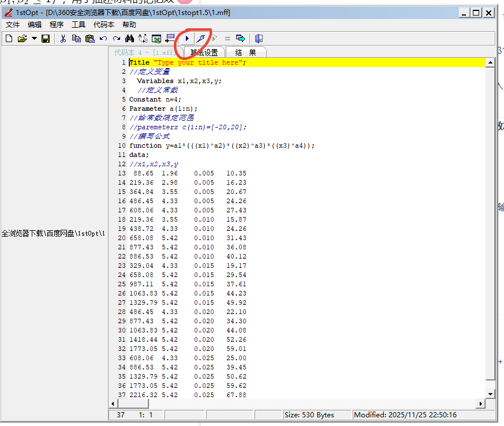Click the cyan arrow export icon

[240, 39]
